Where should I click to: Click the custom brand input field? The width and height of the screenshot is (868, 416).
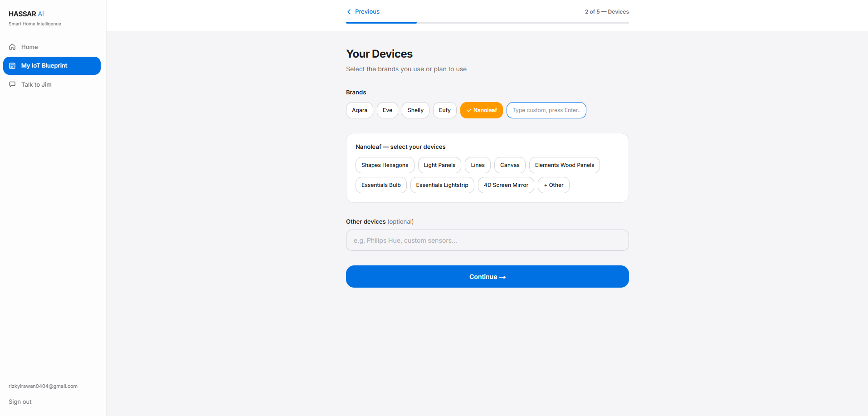point(546,110)
